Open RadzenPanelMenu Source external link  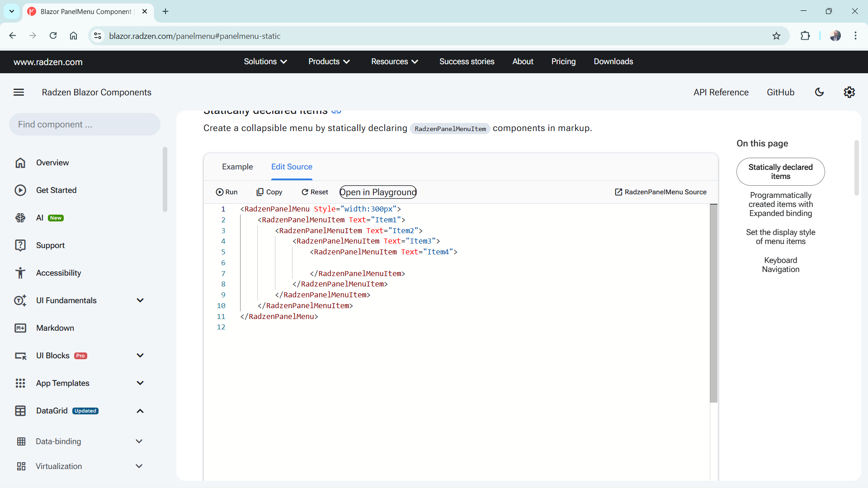[x=660, y=192]
